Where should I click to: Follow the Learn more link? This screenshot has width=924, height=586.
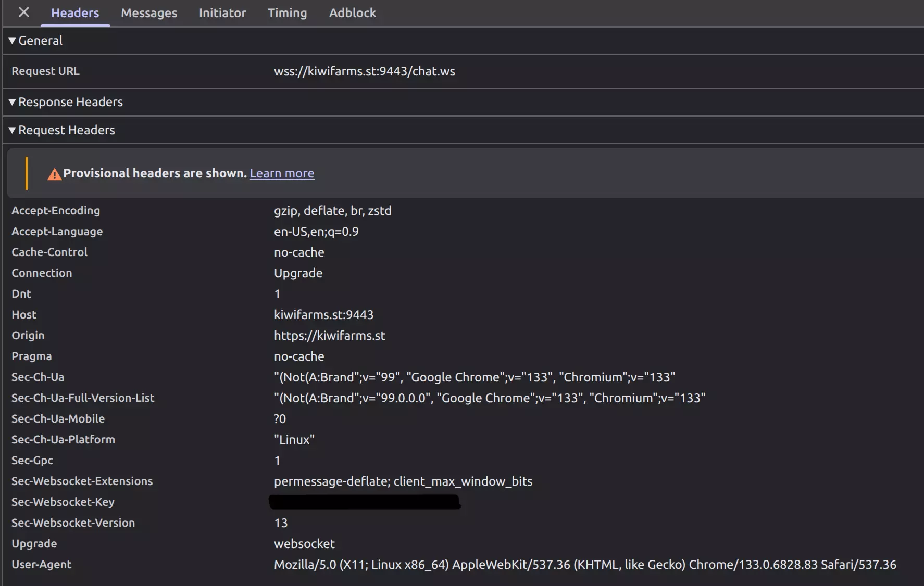(282, 173)
